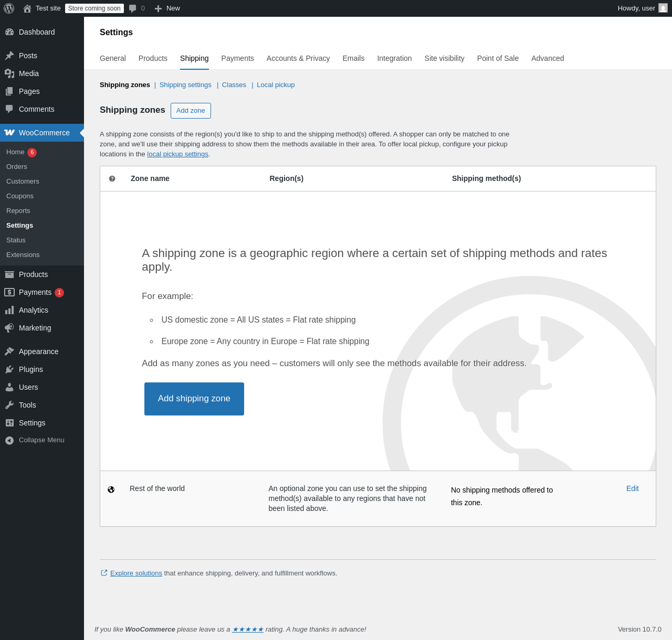Image resolution: width=672 pixels, height=640 pixels.
Task: Open the Site visibility tab
Action: click(x=444, y=58)
